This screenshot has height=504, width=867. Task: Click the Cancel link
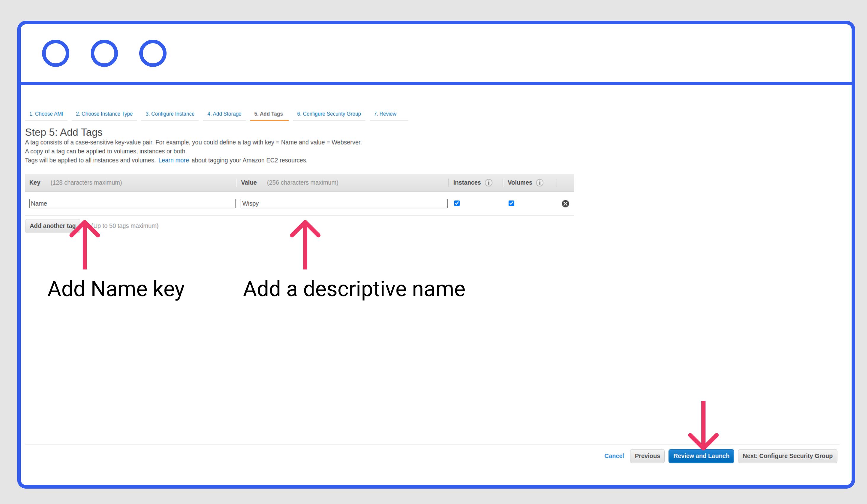(614, 456)
